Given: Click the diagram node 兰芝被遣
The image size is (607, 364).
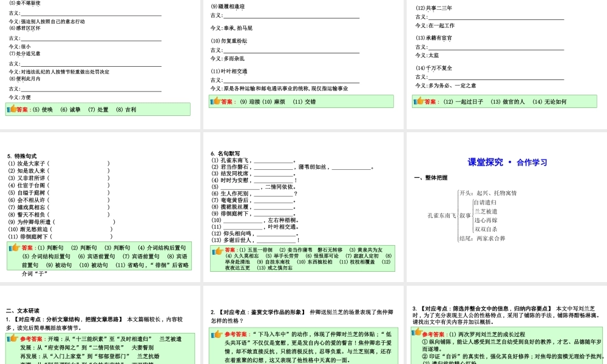Looking at the screenshot, I should (486, 211).
